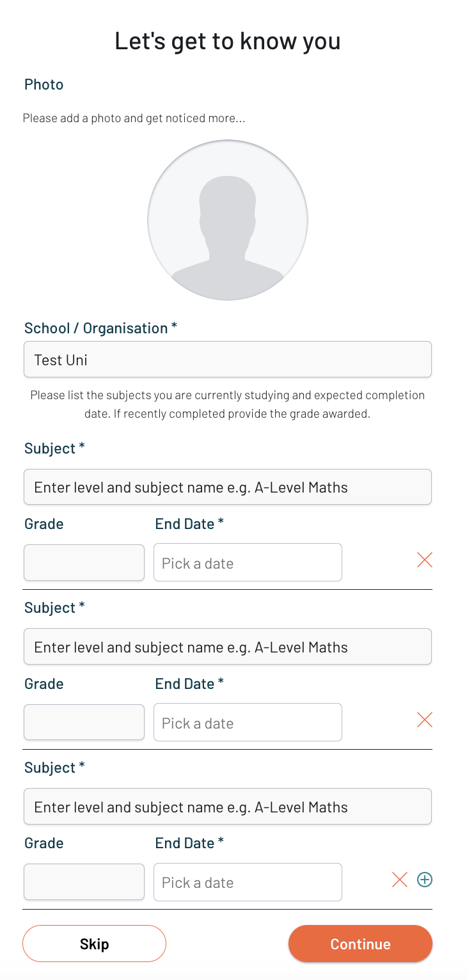The height and width of the screenshot is (980, 467).
Task: Delete the third subject row using X
Action: point(400,880)
